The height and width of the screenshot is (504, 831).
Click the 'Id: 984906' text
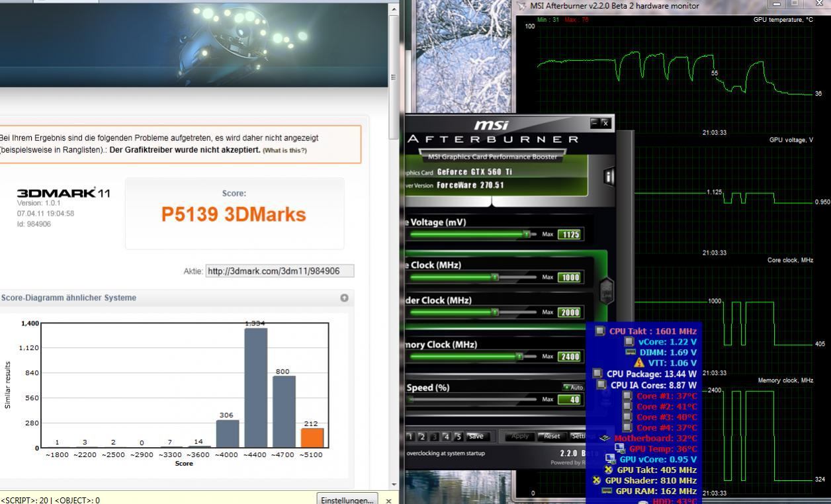(x=34, y=224)
